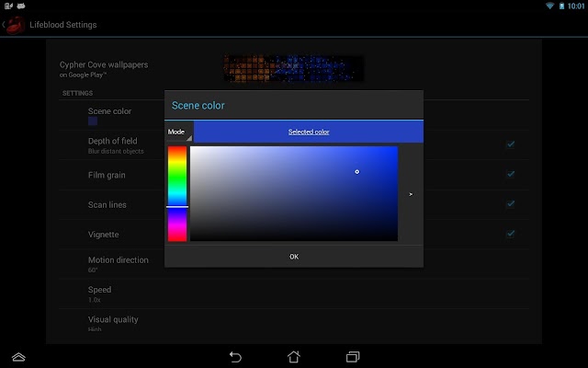This screenshot has height=368, width=588.
Task: Click the Scan lines label
Action: (x=107, y=204)
